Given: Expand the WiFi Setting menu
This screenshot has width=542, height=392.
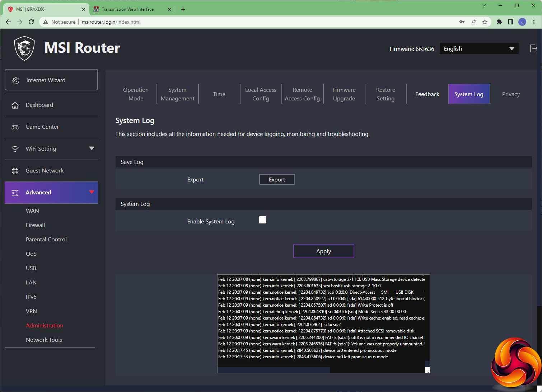Looking at the screenshot, I should pyautogui.click(x=92, y=148).
